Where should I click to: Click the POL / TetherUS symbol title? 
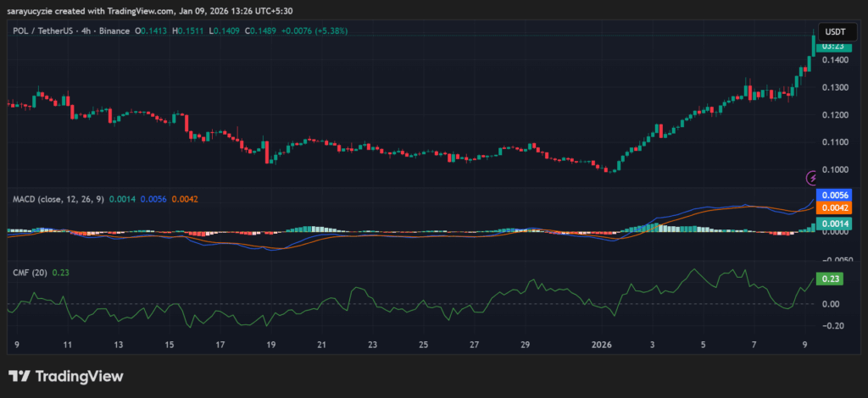coord(47,31)
